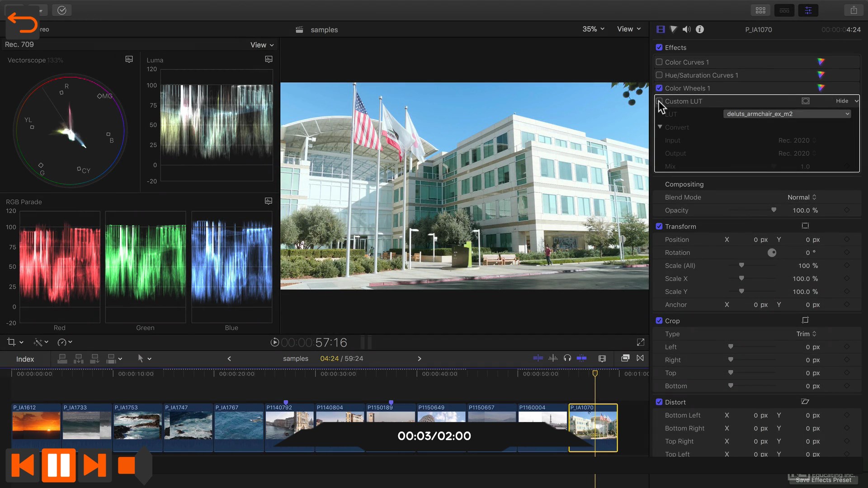
Task: Open the audio inspector speaker icon
Action: (686, 29)
